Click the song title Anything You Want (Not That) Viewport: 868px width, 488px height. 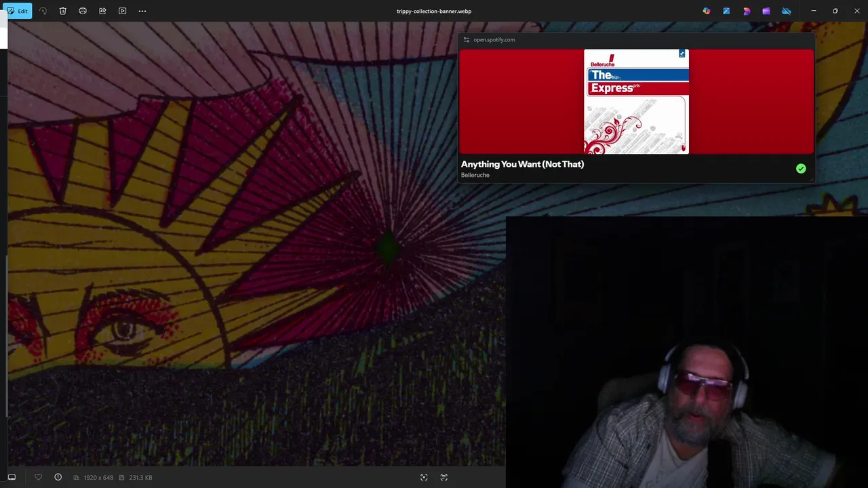[523, 164]
